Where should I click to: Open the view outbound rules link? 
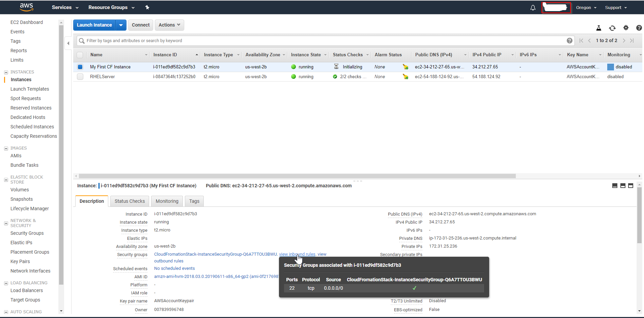pyautogui.click(x=169, y=261)
